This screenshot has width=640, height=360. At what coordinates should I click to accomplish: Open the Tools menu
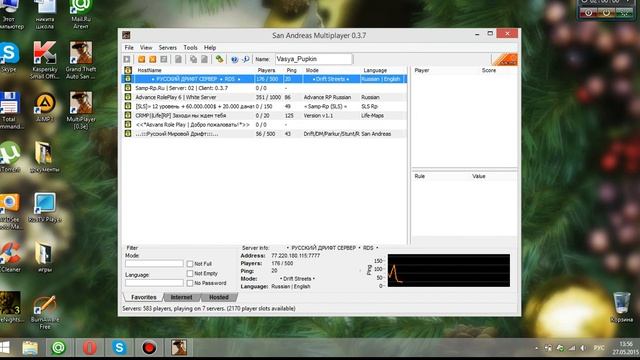click(190, 48)
